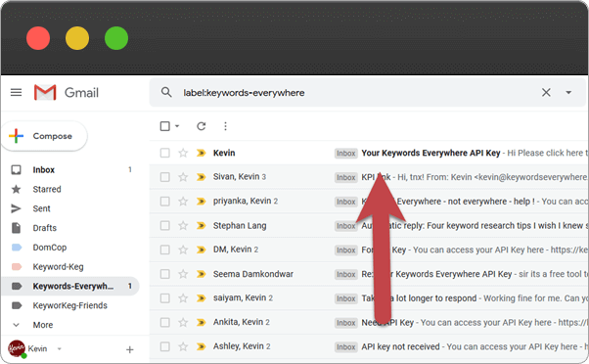Star the Seema Damkondwar email

183,273
